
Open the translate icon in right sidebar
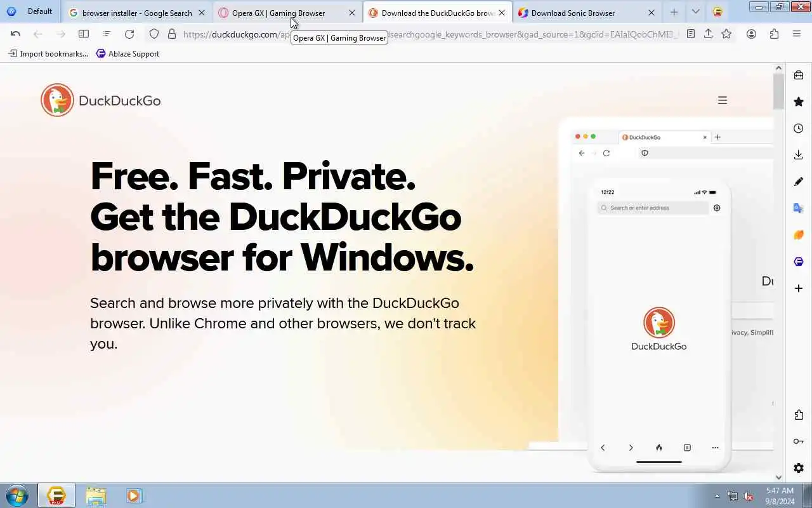(799, 208)
